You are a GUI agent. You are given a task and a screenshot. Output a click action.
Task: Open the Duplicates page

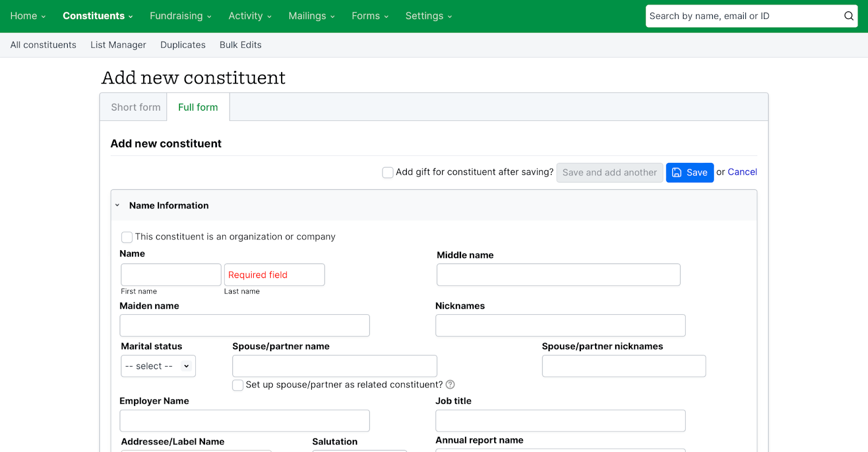click(x=183, y=45)
